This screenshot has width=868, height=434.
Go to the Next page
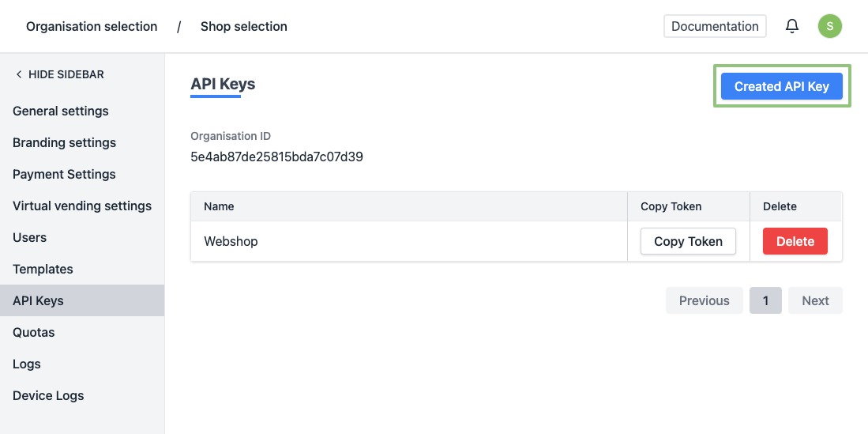point(815,300)
